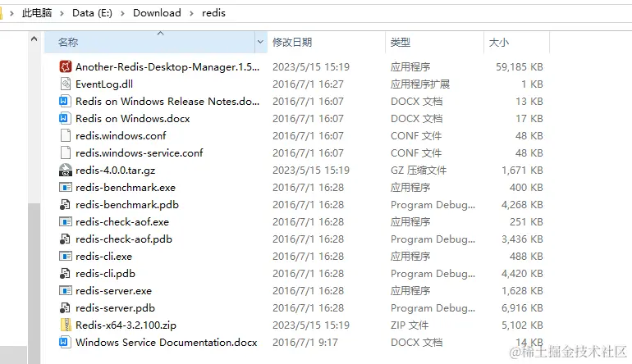Select the file name redis-cli.exe

click(103, 256)
